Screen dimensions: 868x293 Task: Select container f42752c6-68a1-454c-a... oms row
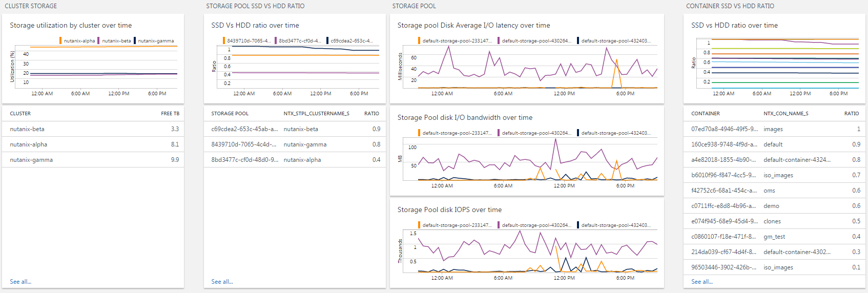[x=775, y=191]
